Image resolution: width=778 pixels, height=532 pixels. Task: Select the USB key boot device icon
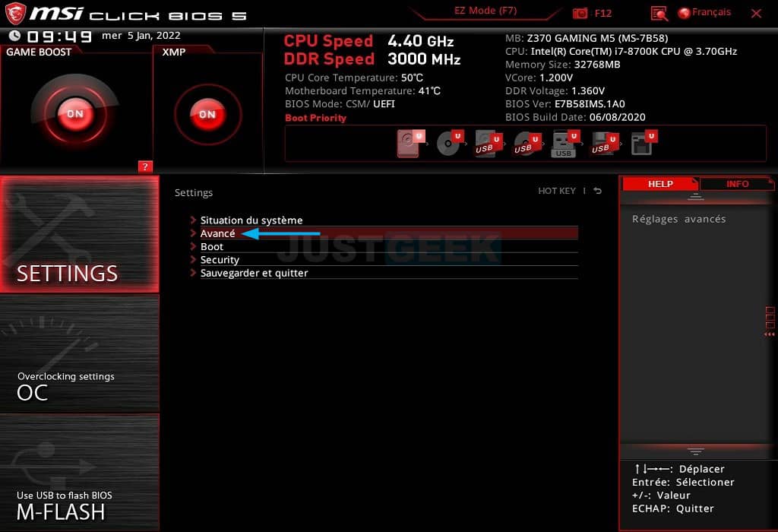[x=565, y=144]
